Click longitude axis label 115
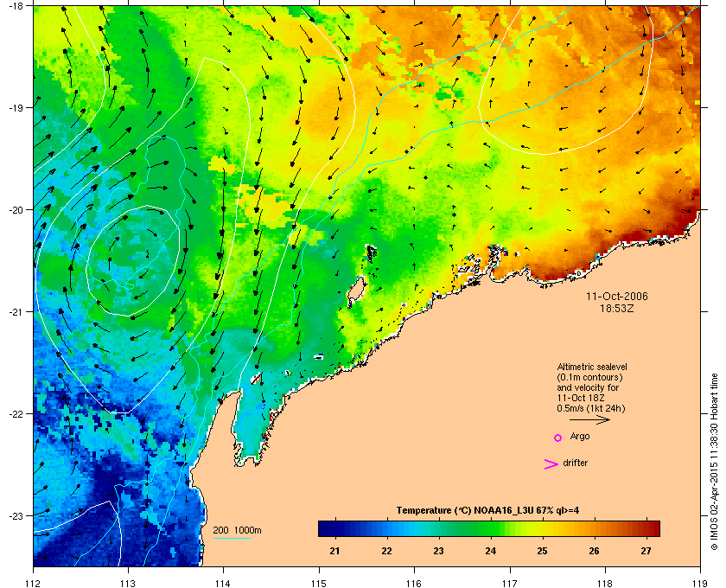726x588 pixels. tap(319, 584)
